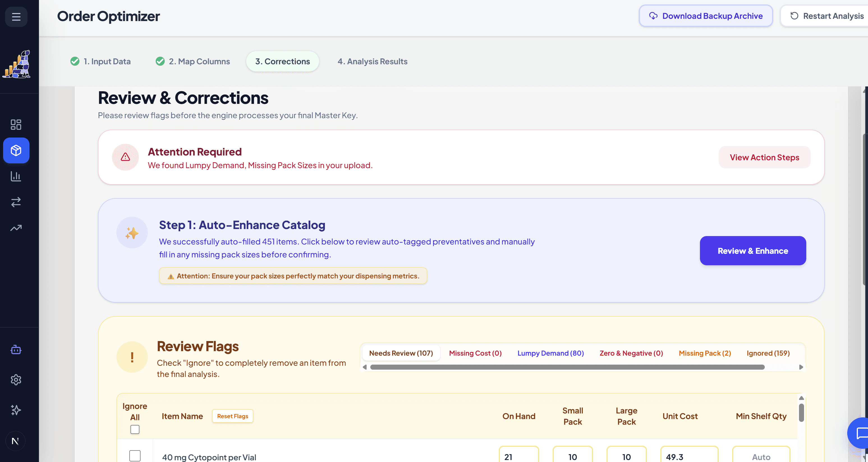Select Ignored (159) tab
Screen dimensions: 868x462
coord(768,353)
